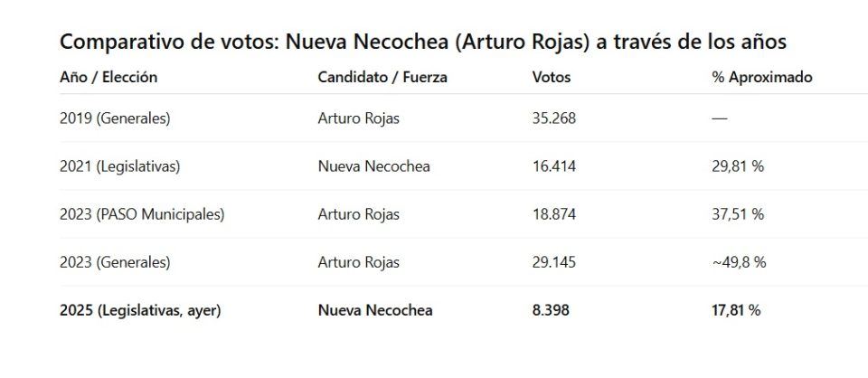The width and height of the screenshot is (868, 378).
Task: Click the ~49,8 % percentage cell
Action: 740,262
